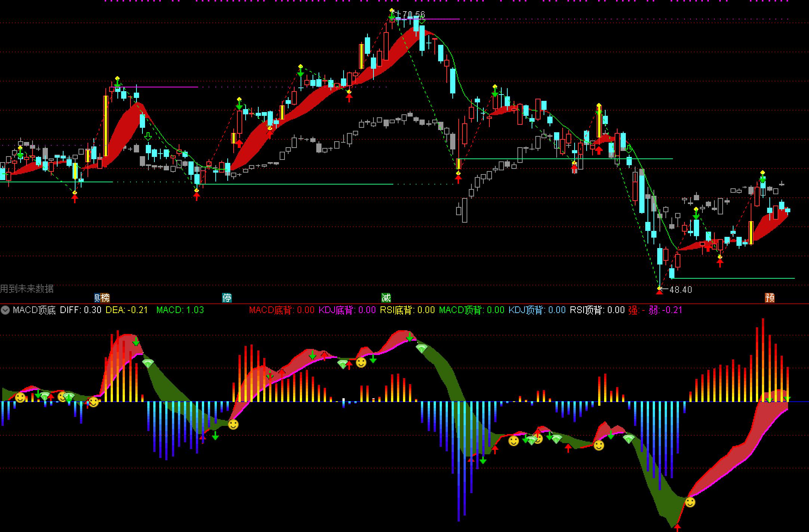Click the 减 shareholding reduction marker icon

pos(386,298)
